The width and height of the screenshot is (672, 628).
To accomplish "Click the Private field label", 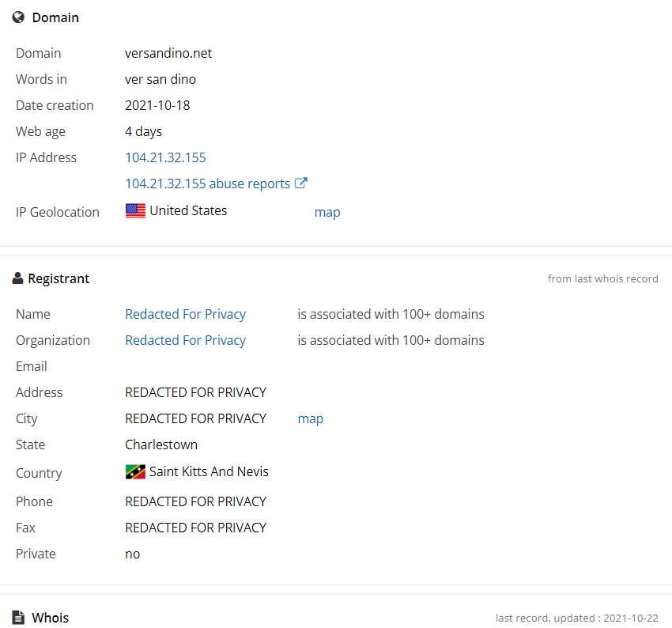I will click(x=36, y=554).
